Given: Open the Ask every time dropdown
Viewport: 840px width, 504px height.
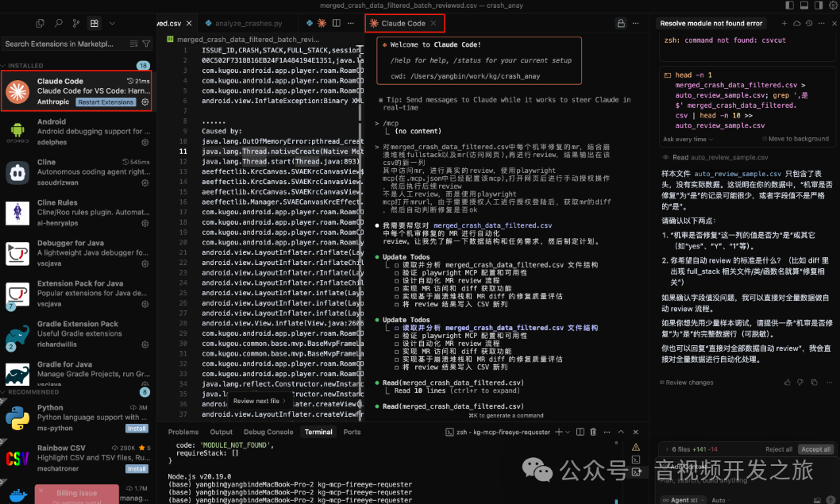Looking at the screenshot, I should [688, 139].
